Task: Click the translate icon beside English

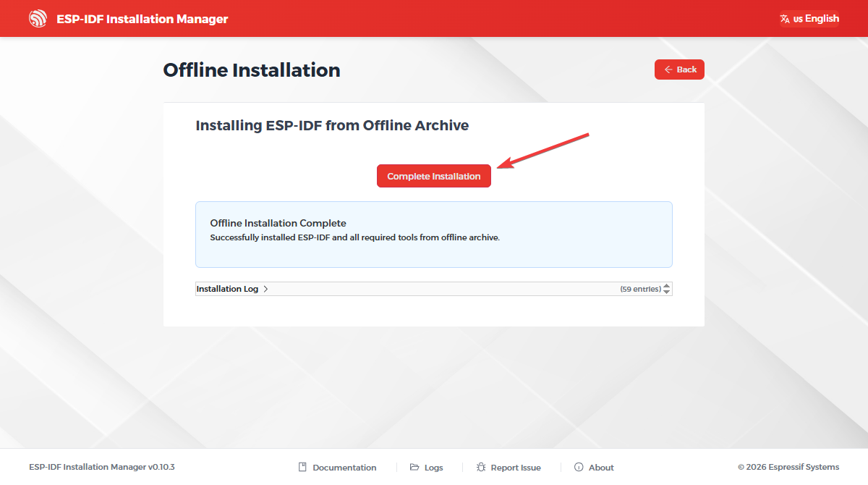Action: [785, 19]
